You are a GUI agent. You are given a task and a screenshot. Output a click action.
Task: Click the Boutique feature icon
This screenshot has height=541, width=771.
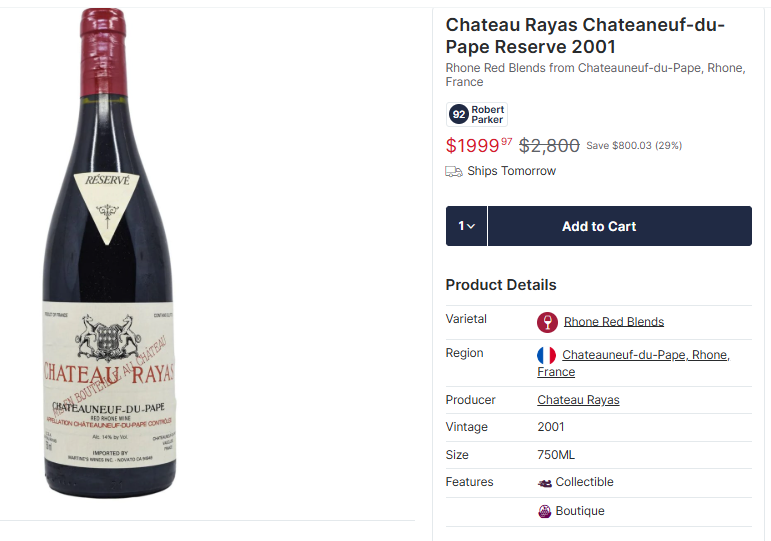pyautogui.click(x=545, y=511)
